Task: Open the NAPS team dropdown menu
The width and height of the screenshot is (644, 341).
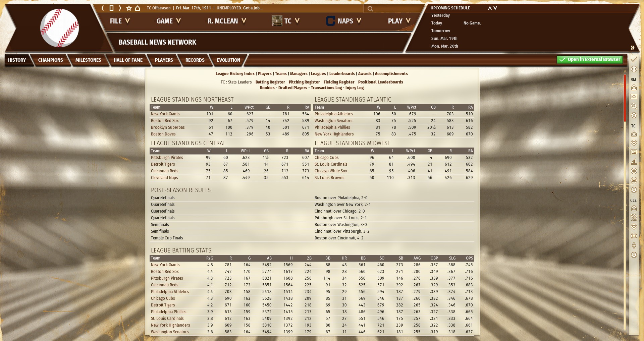Action: point(343,21)
